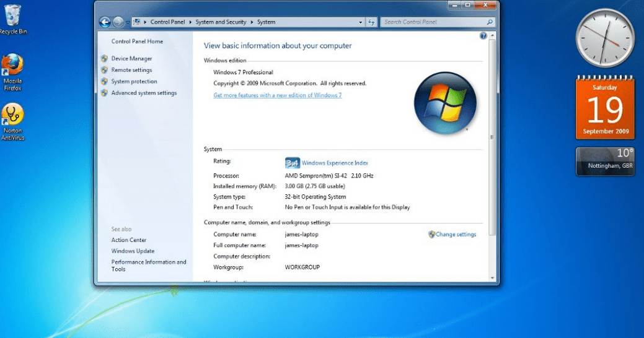This screenshot has height=338, width=644.
Task: Click the vertical scrollbar thumb in the System window
Action: 492,137
